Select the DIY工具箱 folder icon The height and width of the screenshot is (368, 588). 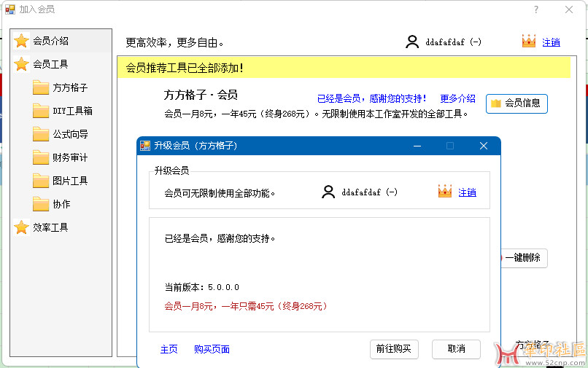[41, 111]
